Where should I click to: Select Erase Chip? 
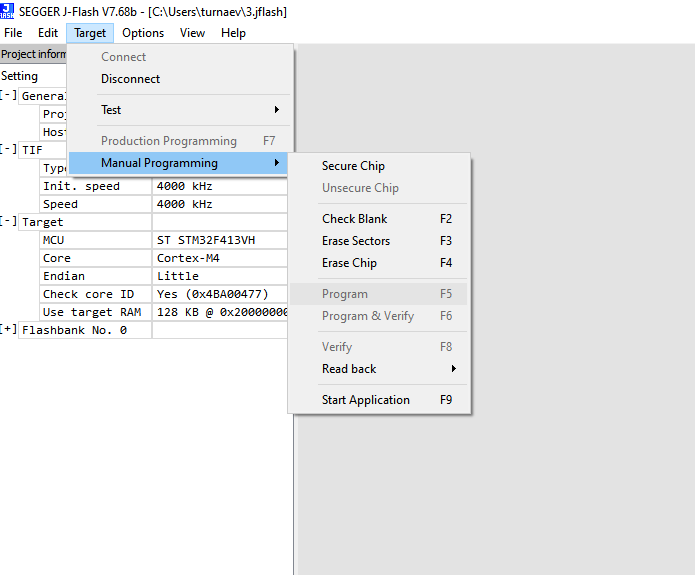pos(379,263)
